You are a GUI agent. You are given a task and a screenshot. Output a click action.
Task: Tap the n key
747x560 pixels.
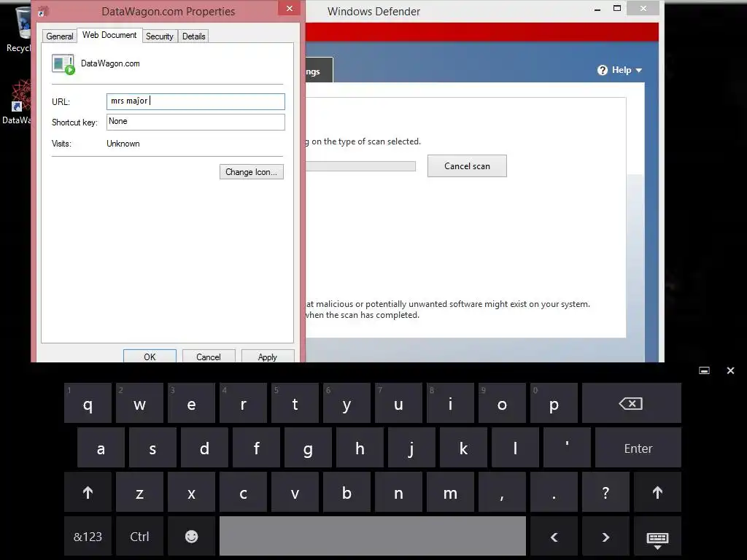pyautogui.click(x=398, y=492)
